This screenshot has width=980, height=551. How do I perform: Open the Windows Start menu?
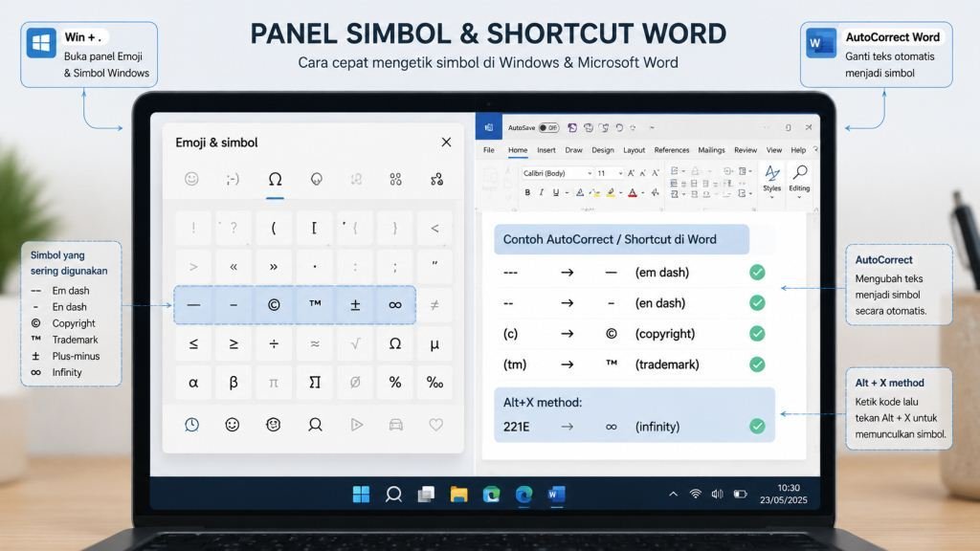click(361, 495)
